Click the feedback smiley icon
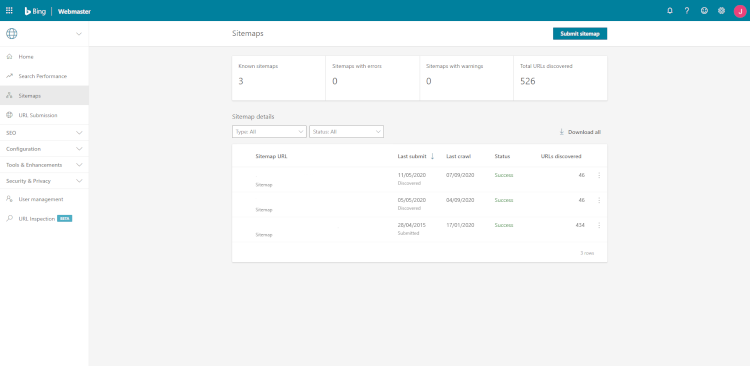Image resolution: width=750 pixels, height=366 pixels. (704, 11)
